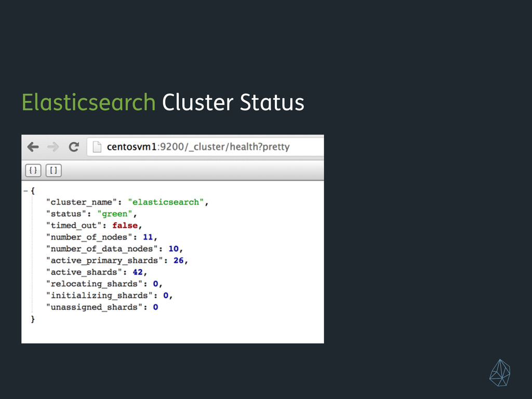Select the value 42
Screen dimensions: 532x399
coord(138,272)
